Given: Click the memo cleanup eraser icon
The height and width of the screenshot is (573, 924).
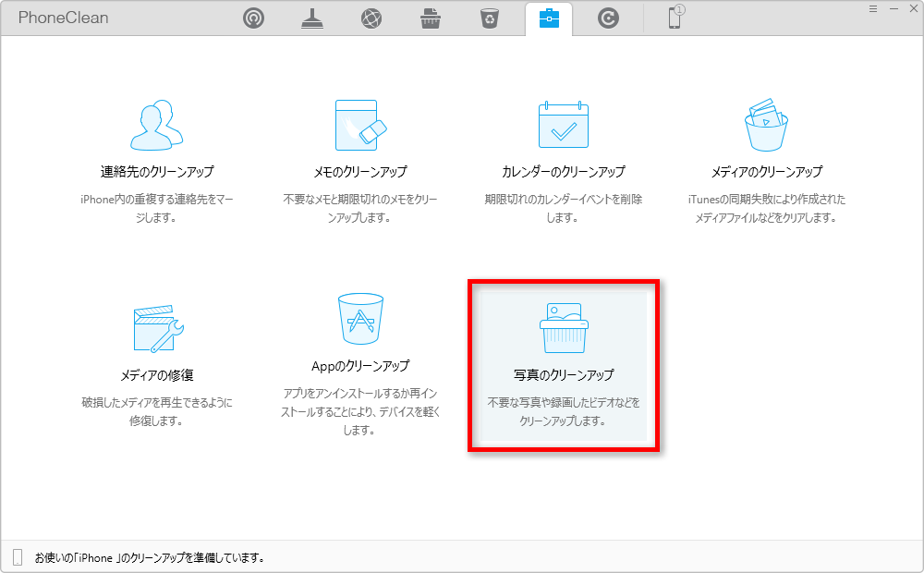Looking at the screenshot, I should coord(360,125).
